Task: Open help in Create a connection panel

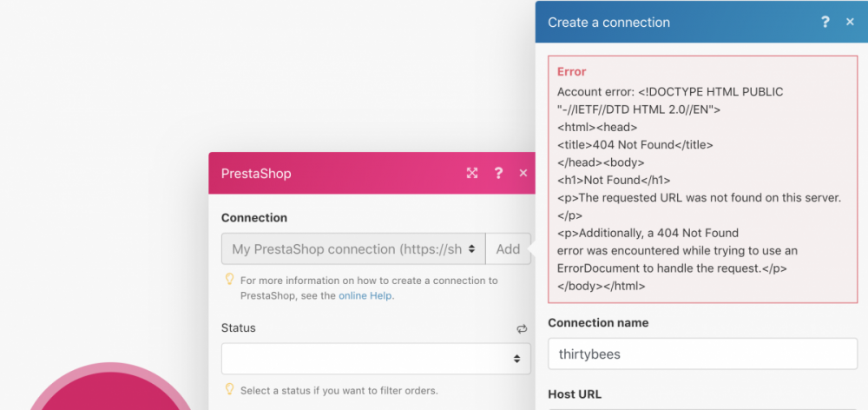Action: [825, 23]
